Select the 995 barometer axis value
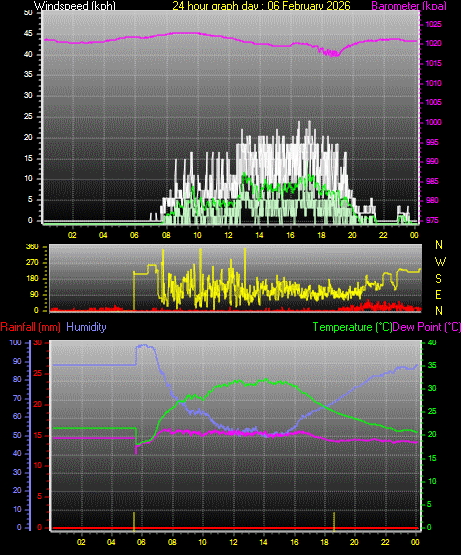 click(x=432, y=142)
